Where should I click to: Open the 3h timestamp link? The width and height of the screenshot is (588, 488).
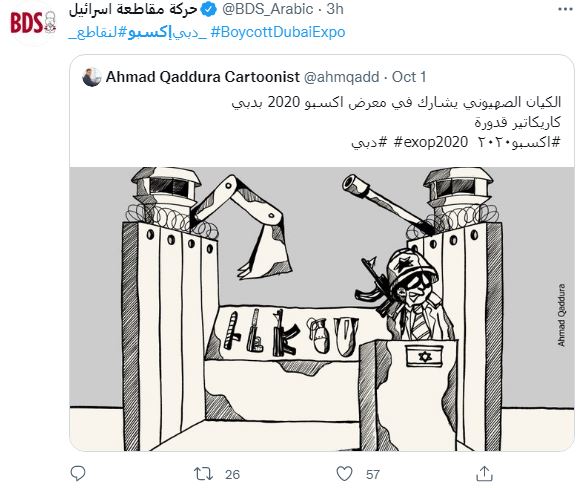(x=335, y=9)
